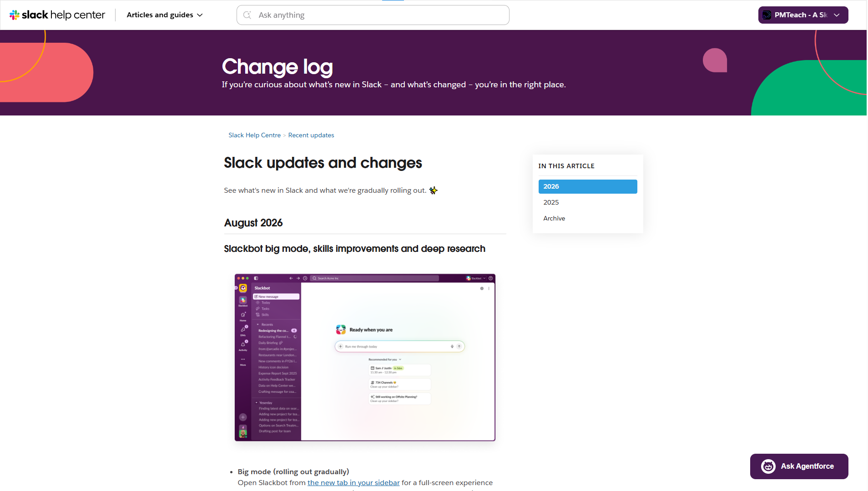Select 2026 in the article index

pos(587,186)
